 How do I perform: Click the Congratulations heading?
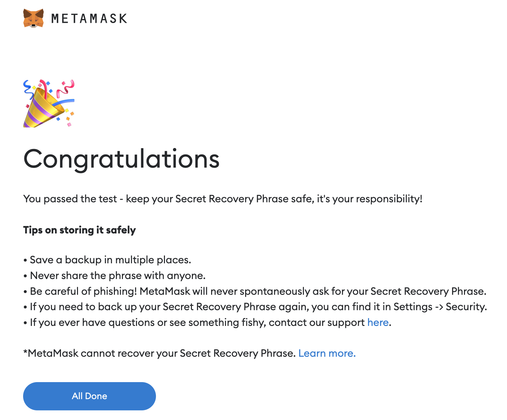pos(121,159)
